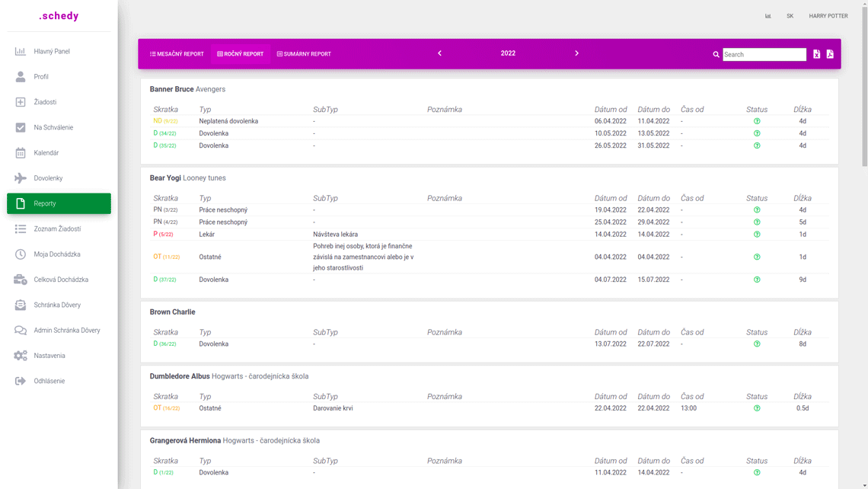Viewport: 868px width, 489px height.
Task: Open Kalendár from the sidebar
Action: click(46, 153)
